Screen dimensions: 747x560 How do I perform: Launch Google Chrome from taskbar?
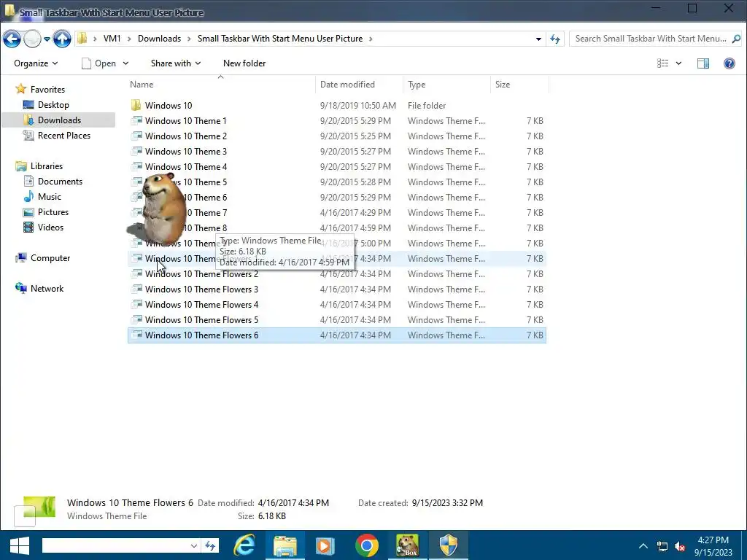click(x=367, y=545)
